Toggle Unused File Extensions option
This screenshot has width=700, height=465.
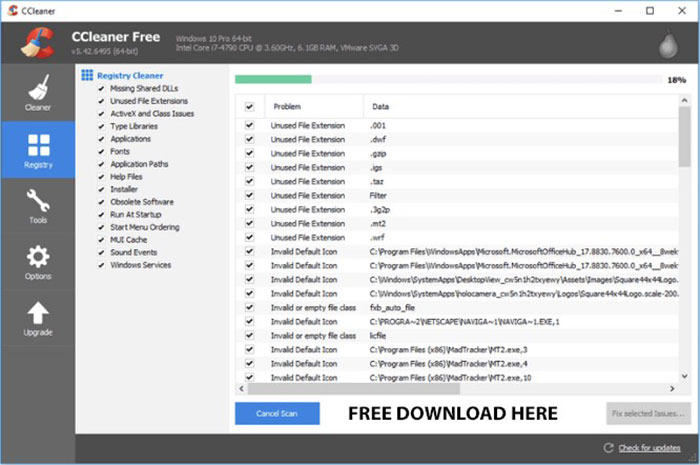coord(101,101)
